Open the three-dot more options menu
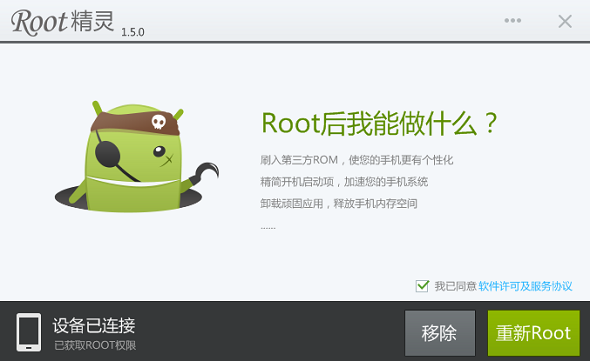 513,20
